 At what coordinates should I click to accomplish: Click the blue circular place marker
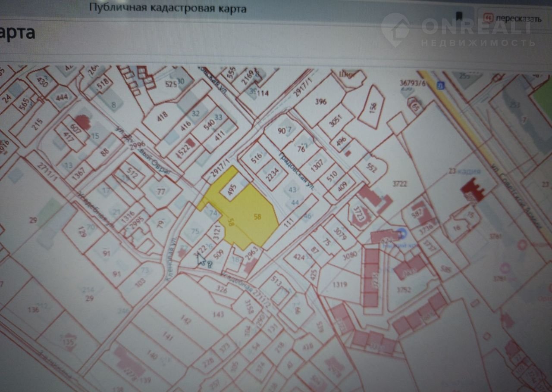402,234
